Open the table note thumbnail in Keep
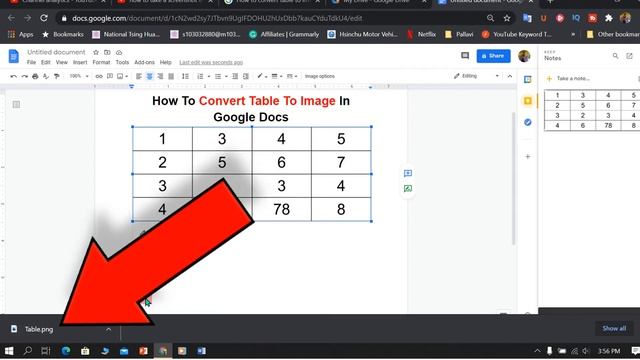Screen dimensions: 640x360 click(x=592, y=110)
